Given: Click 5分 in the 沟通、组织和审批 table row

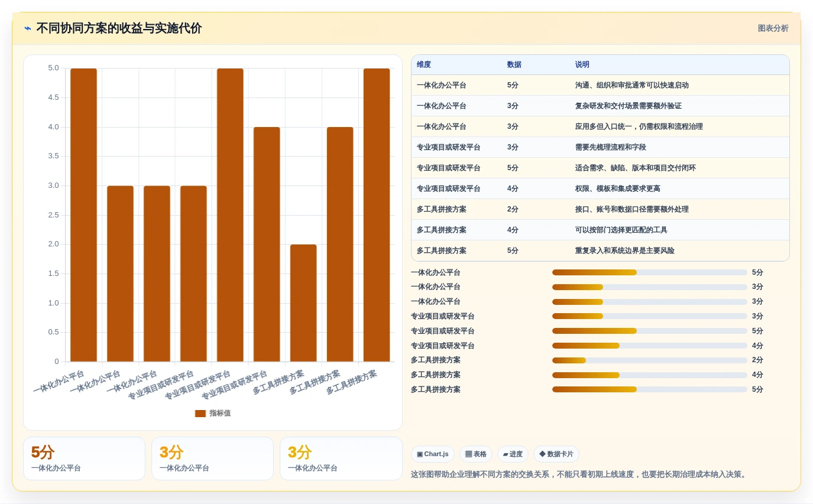Looking at the screenshot, I should pos(513,86).
